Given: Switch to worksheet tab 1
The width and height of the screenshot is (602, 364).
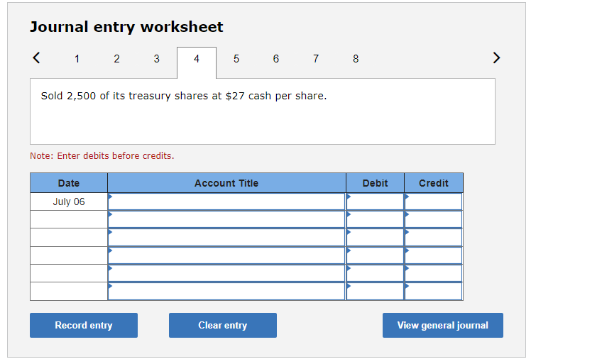Looking at the screenshot, I should (x=77, y=59).
